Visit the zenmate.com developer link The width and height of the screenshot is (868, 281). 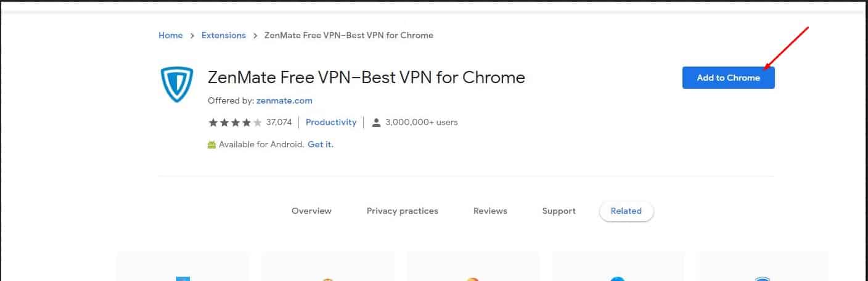point(284,100)
